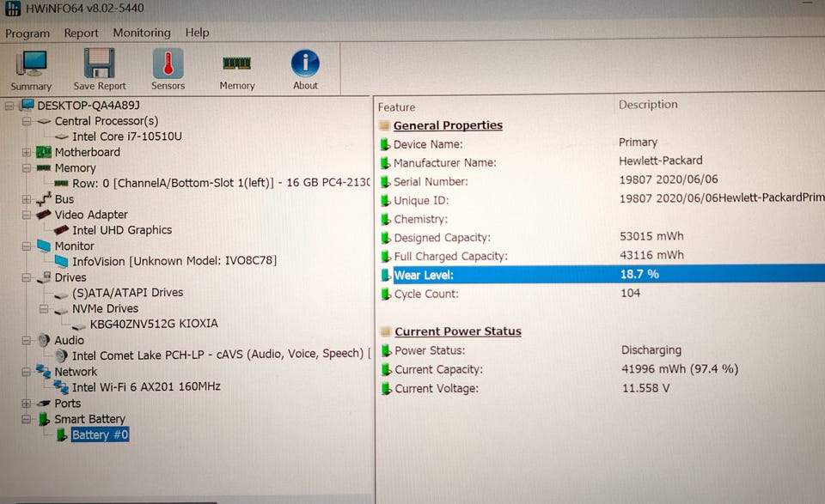The image size is (825, 504).
Task: Select InfoVision monitor entry
Action: [x=174, y=261]
